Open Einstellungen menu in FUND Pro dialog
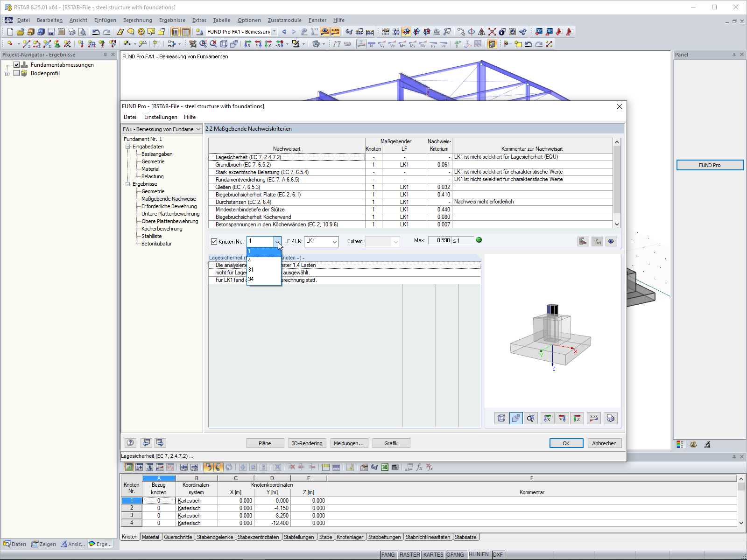 point(161,117)
